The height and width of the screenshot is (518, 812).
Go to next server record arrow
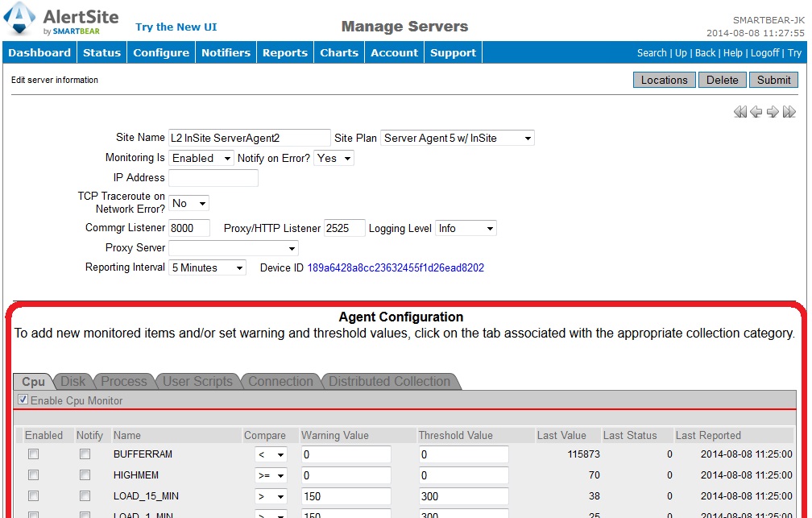point(773,112)
